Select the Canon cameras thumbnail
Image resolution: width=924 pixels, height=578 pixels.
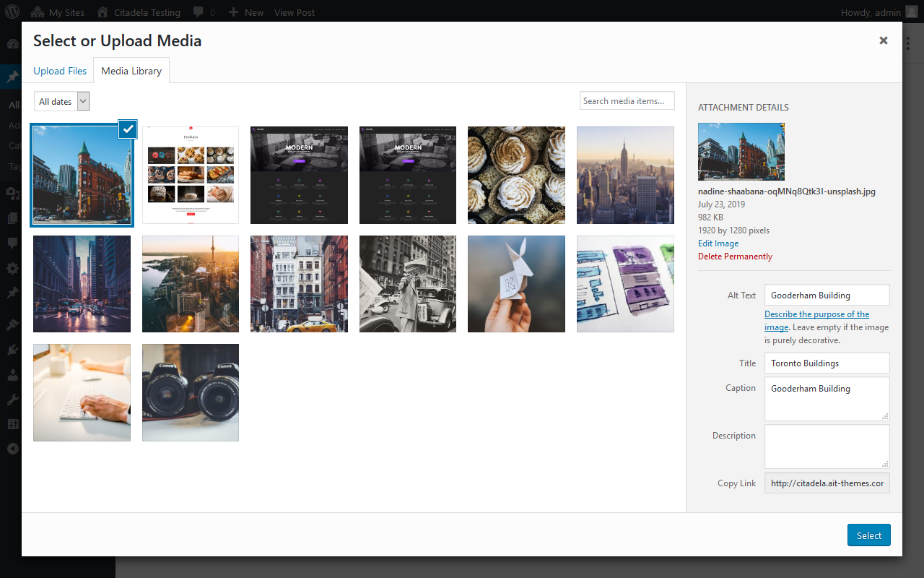(x=191, y=392)
